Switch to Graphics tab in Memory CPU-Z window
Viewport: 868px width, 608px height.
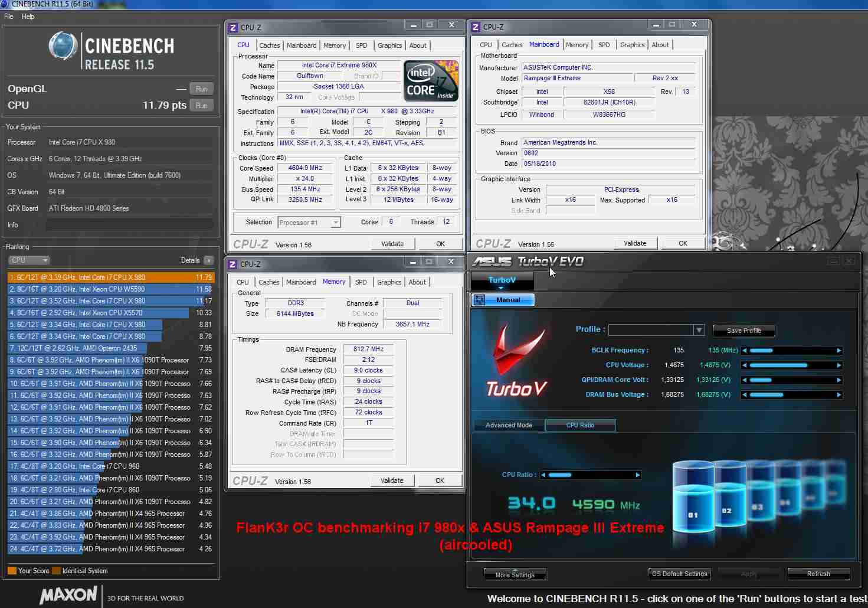click(x=389, y=282)
